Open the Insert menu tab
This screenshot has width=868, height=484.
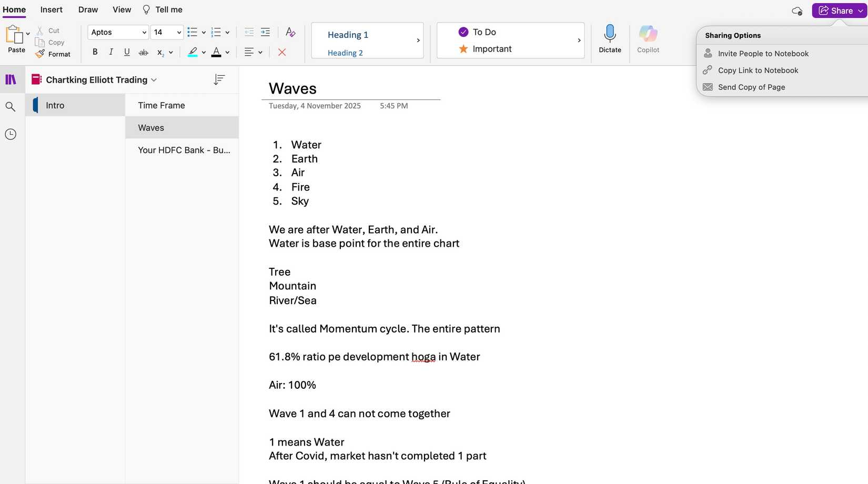(x=51, y=9)
